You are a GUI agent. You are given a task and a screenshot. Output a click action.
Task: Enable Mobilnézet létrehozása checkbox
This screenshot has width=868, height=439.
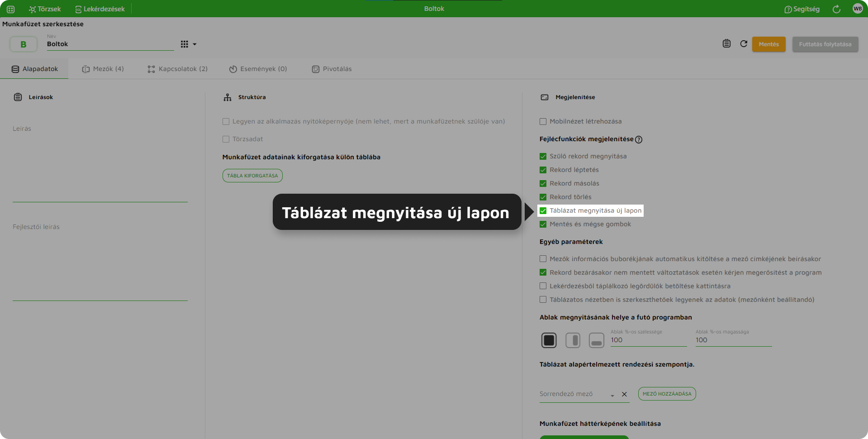pyautogui.click(x=543, y=121)
